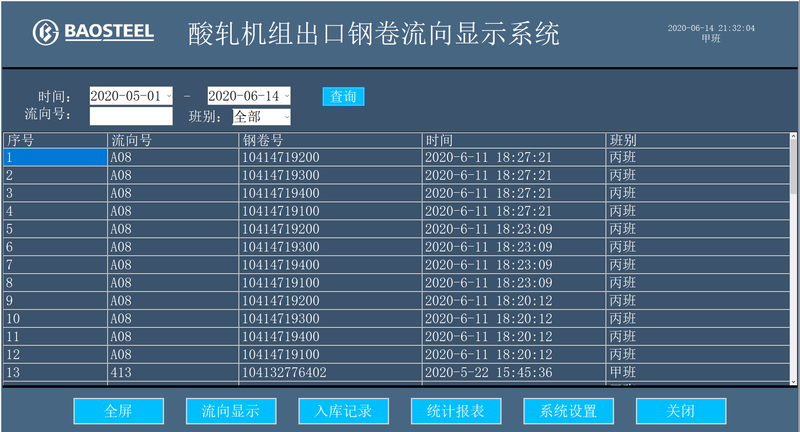Click the 查询 query button

tap(343, 96)
